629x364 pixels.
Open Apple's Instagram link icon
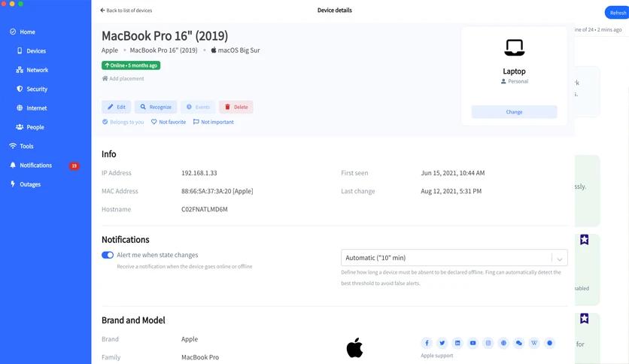pyautogui.click(x=488, y=343)
